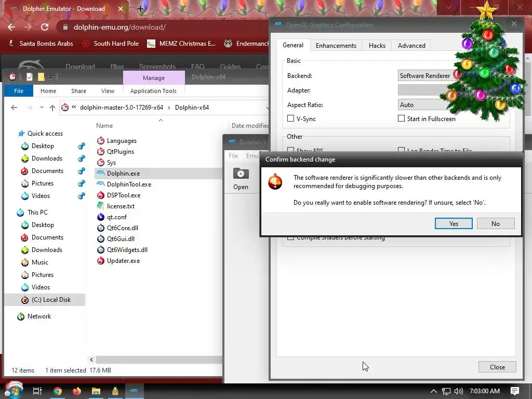Open a new browser tab
532x399 pixels.
click(140, 9)
